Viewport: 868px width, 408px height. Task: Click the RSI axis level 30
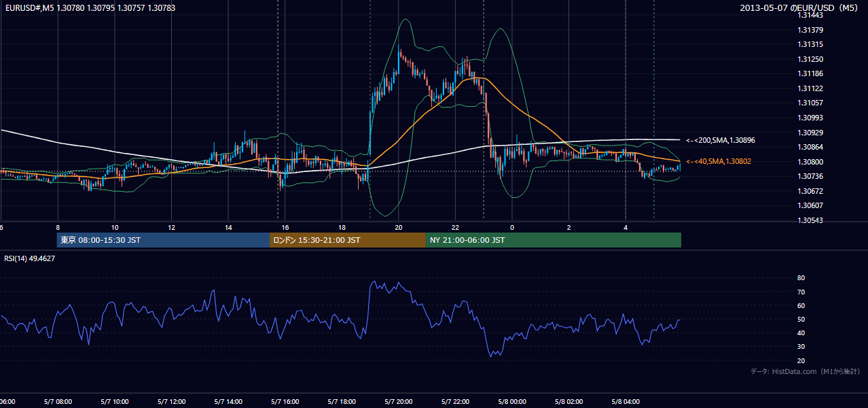[801, 347]
